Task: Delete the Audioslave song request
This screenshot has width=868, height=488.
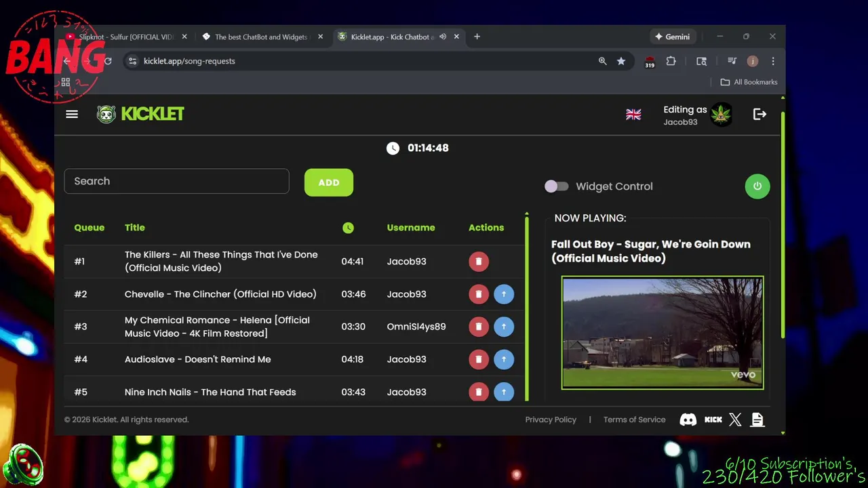Action: [x=479, y=359]
